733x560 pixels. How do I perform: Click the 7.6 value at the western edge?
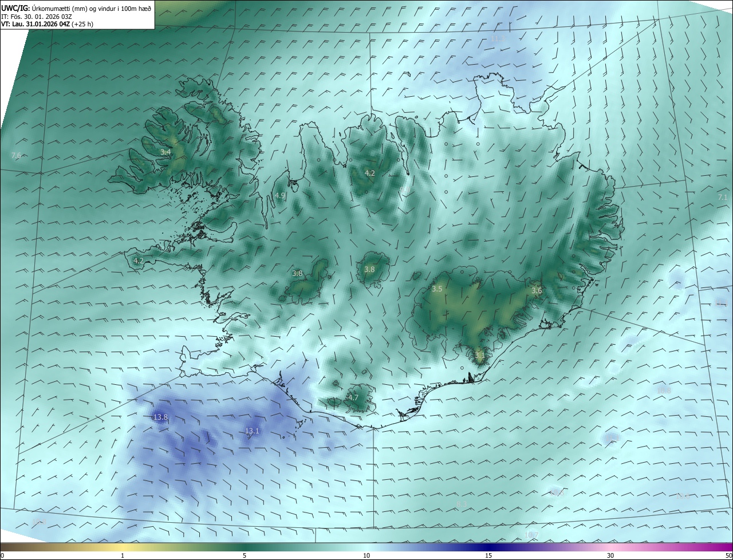(16, 156)
